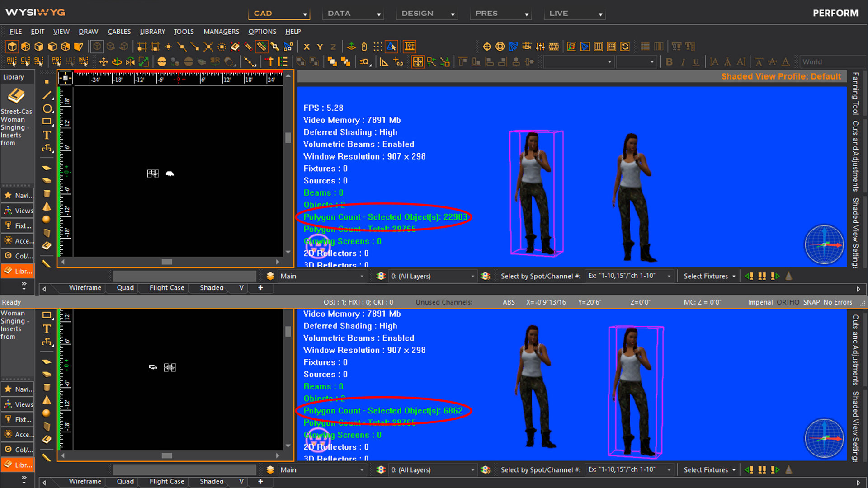Select the Text tool in upper draw toolbar
Image resolution: width=868 pixels, height=488 pixels.
click(x=47, y=135)
